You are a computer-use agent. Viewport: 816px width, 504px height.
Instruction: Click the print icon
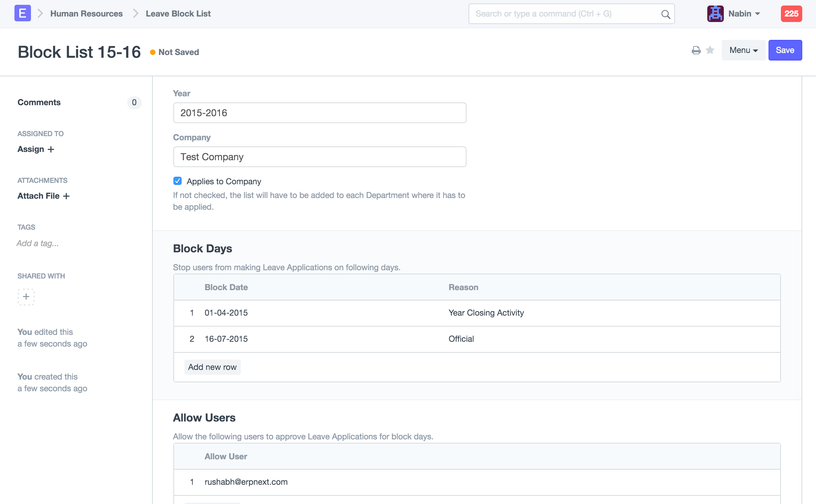(x=696, y=50)
